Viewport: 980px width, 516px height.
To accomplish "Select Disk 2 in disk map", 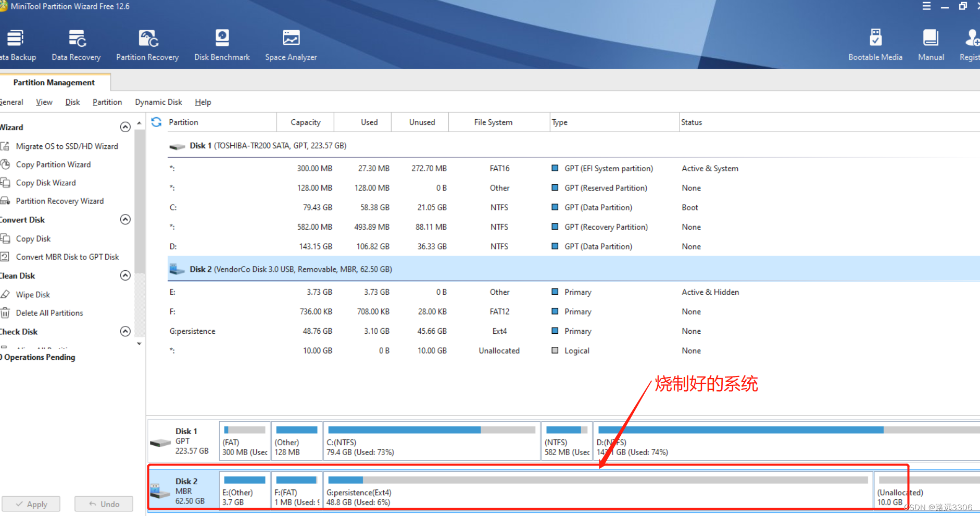I will 183,490.
